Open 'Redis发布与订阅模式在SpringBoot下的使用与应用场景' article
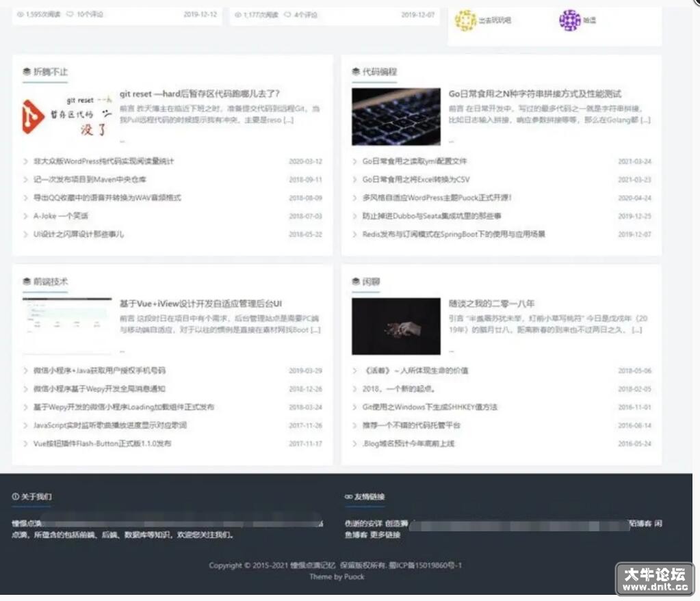Image resolution: width=700 pixels, height=601 pixels. point(454,235)
